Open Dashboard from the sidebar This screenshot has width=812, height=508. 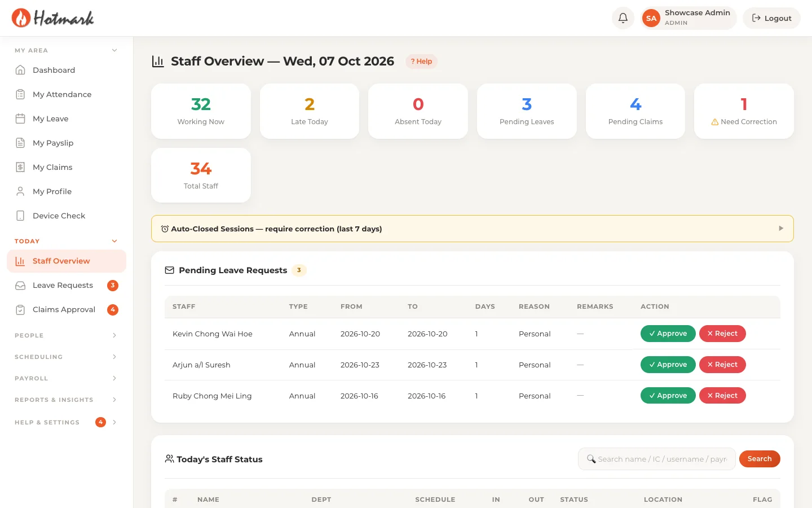pos(67,70)
